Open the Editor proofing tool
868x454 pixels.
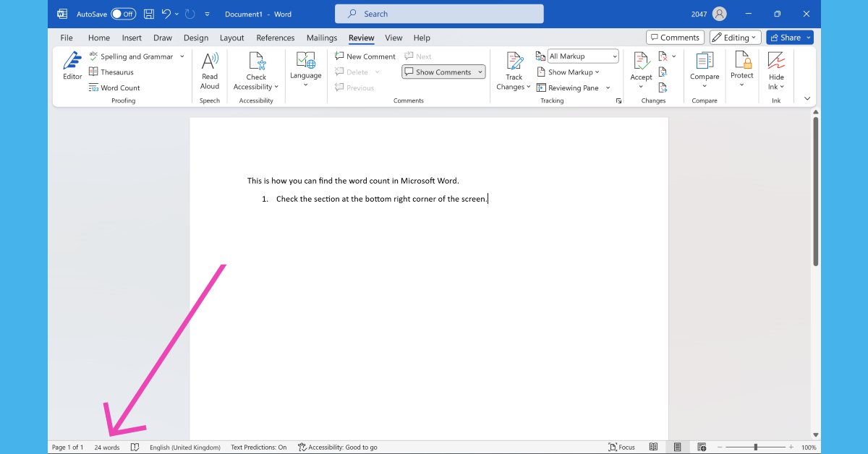[x=72, y=66]
